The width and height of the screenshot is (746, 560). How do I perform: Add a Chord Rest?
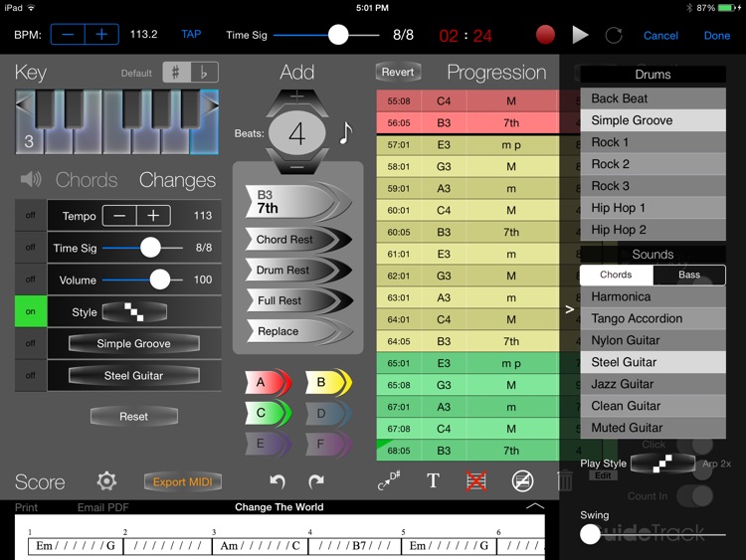click(297, 240)
